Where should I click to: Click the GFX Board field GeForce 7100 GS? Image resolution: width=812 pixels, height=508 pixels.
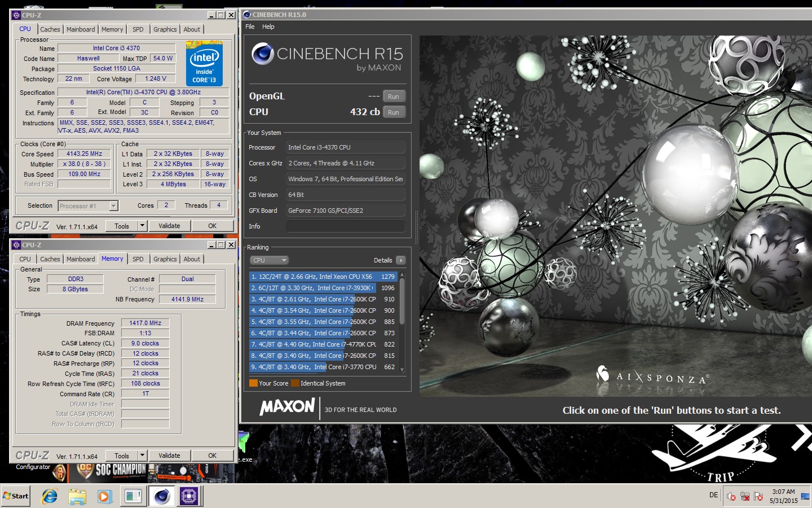345,211
